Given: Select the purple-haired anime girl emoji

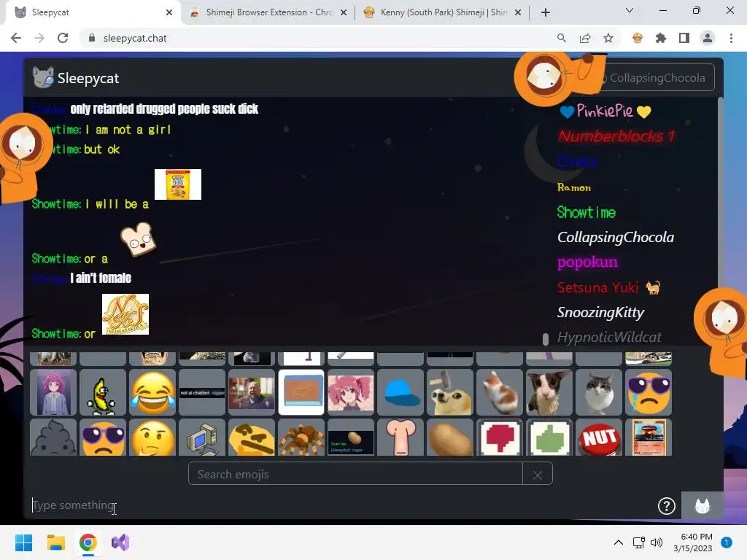Looking at the screenshot, I should (x=53, y=392).
